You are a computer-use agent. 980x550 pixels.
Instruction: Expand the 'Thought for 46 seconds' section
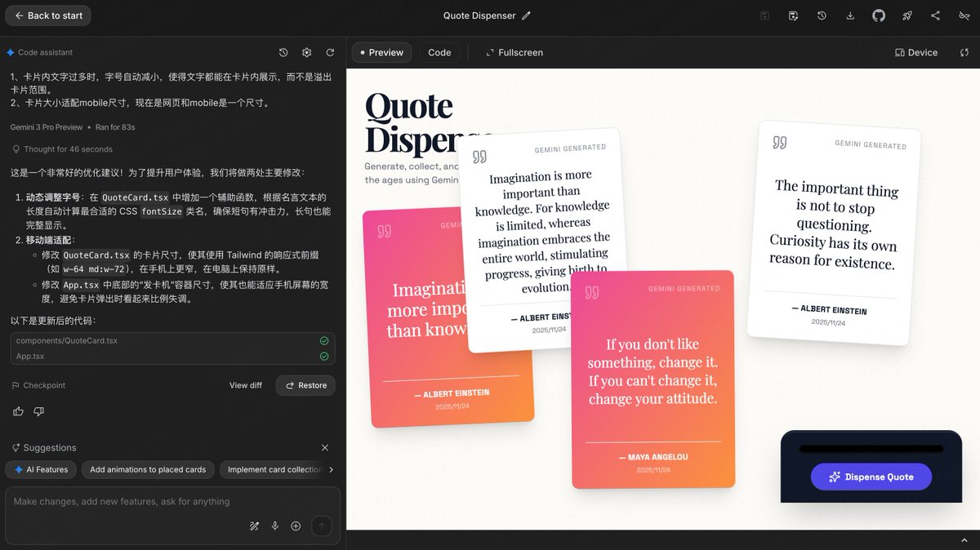click(x=62, y=149)
